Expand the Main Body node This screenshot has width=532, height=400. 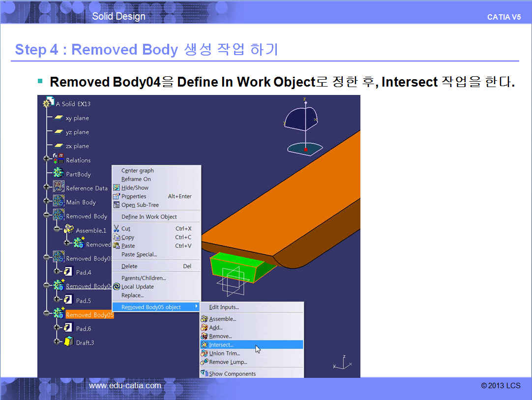(x=47, y=201)
